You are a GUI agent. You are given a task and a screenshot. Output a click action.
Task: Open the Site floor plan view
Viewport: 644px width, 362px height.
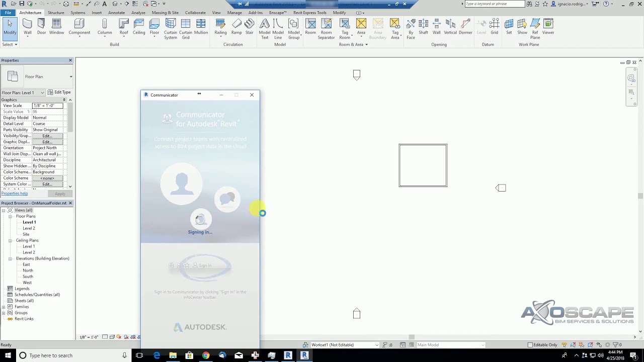(x=26, y=234)
